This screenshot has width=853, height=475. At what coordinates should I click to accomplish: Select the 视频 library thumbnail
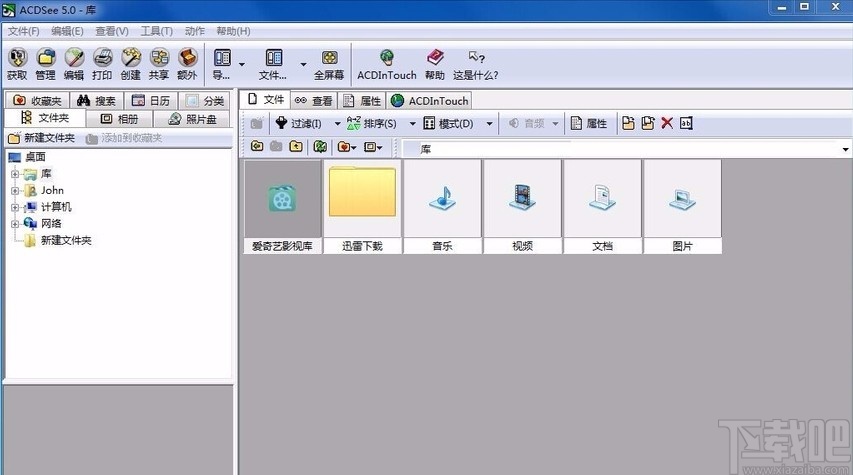tap(522, 207)
